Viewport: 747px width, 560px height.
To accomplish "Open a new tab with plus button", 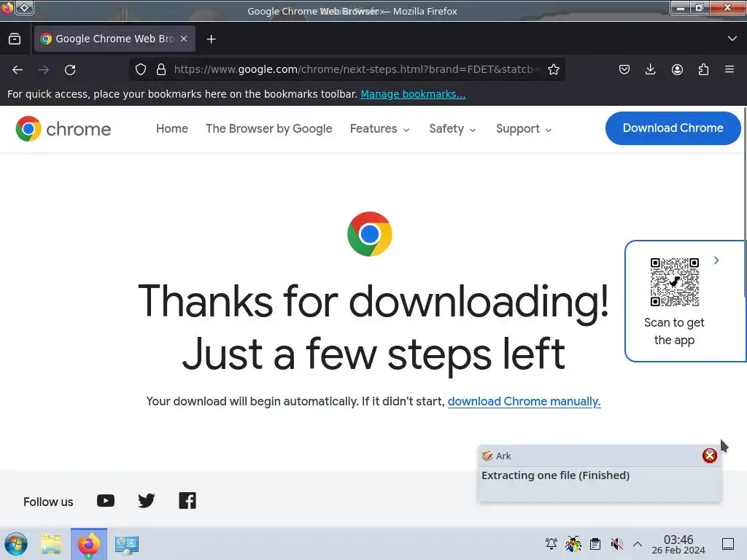I will pos(211,39).
